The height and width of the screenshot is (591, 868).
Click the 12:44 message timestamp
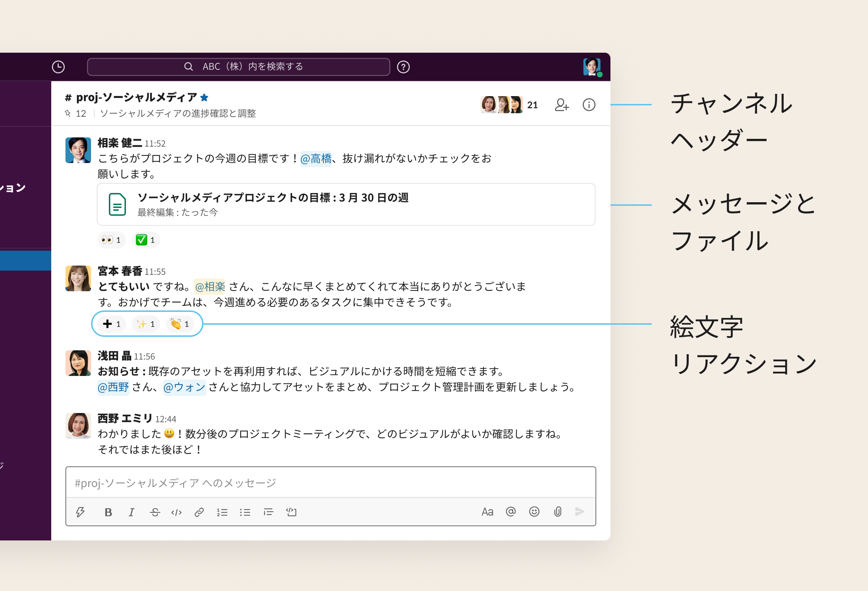pyautogui.click(x=165, y=419)
